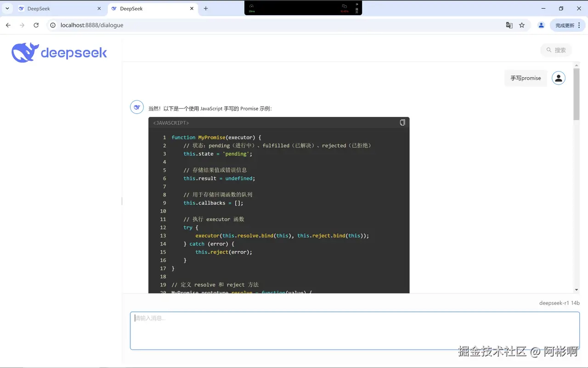Viewport: 588px width, 368px height.
Task: Click the executor(this.resolve.bind code line
Action: 282,236
